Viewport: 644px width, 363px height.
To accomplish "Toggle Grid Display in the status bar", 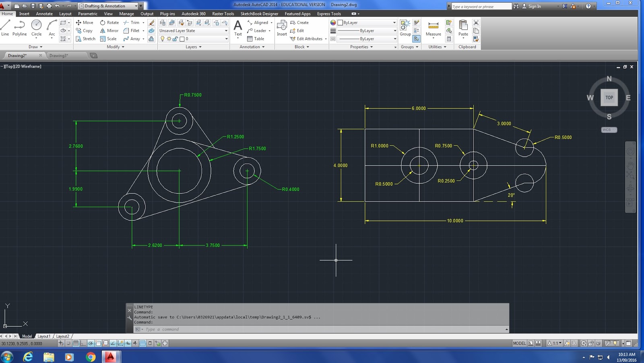I will point(76,343).
